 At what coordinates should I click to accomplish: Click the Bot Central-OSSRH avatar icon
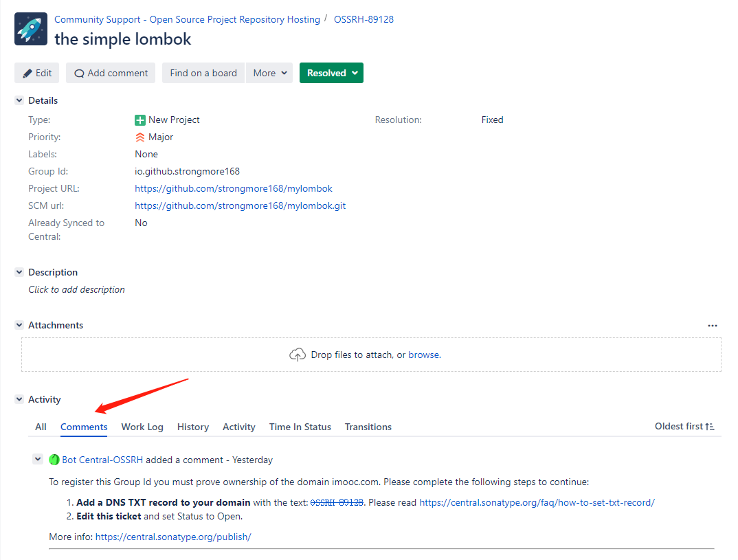click(54, 460)
